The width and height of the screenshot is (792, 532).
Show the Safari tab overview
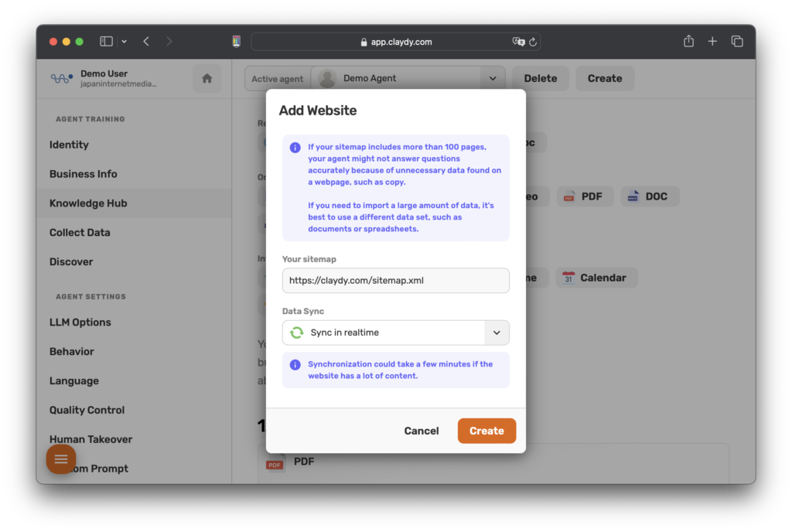click(737, 42)
